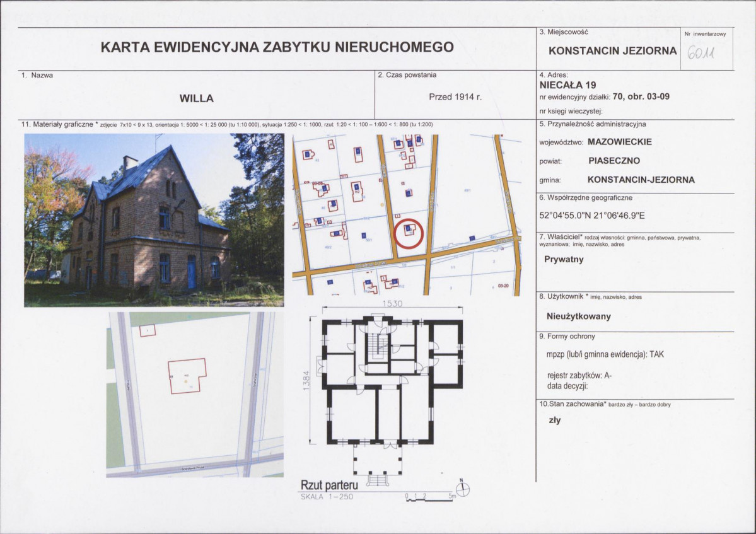Click the 1384 vertical dimension label

pos(306,380)
